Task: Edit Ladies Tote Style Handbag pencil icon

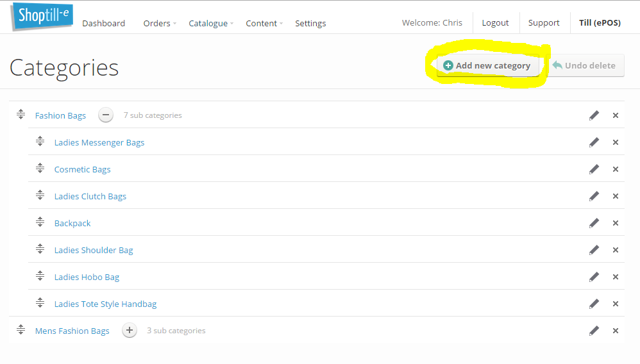Action: tap(594, 304)
